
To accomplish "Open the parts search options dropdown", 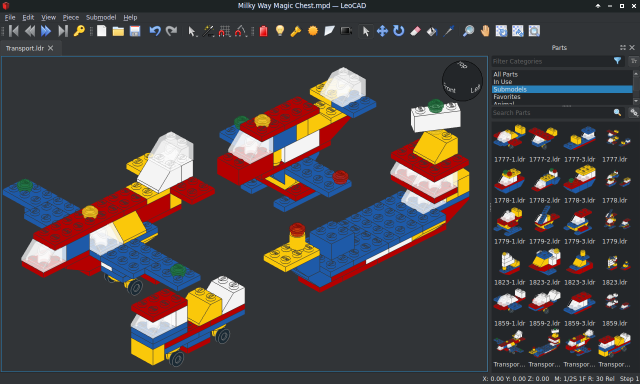I will 634,112.
